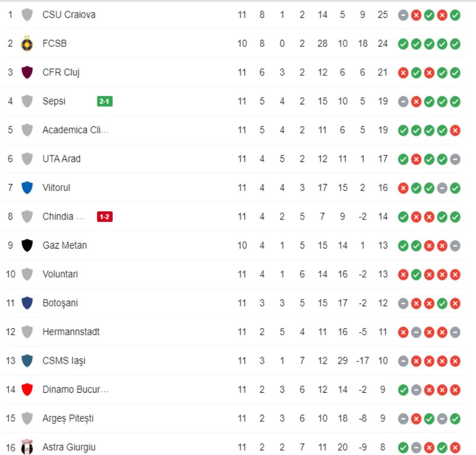Click the gray draw icon in Viitorul's form
This screenshot has height=455, width=476.
click(x=442, y=187)
